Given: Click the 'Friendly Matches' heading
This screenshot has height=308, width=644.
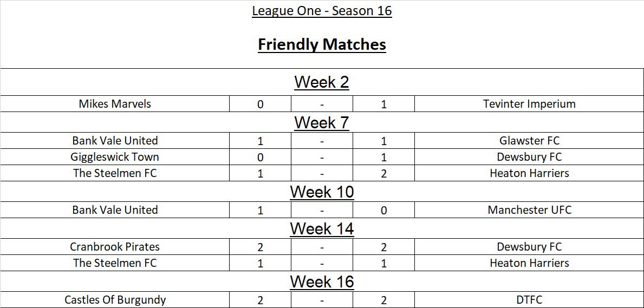Looking at the screenshot, I should point(322,44).
